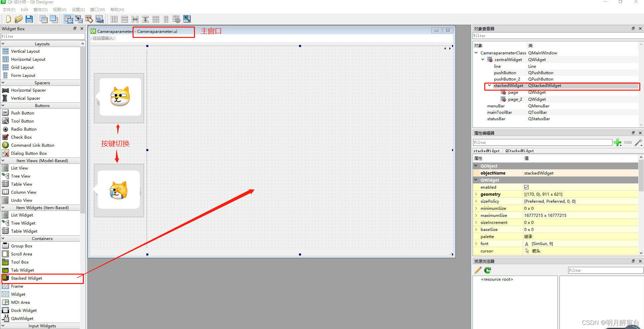Expand the sizePolicy property row

click(x=476, y=201)
